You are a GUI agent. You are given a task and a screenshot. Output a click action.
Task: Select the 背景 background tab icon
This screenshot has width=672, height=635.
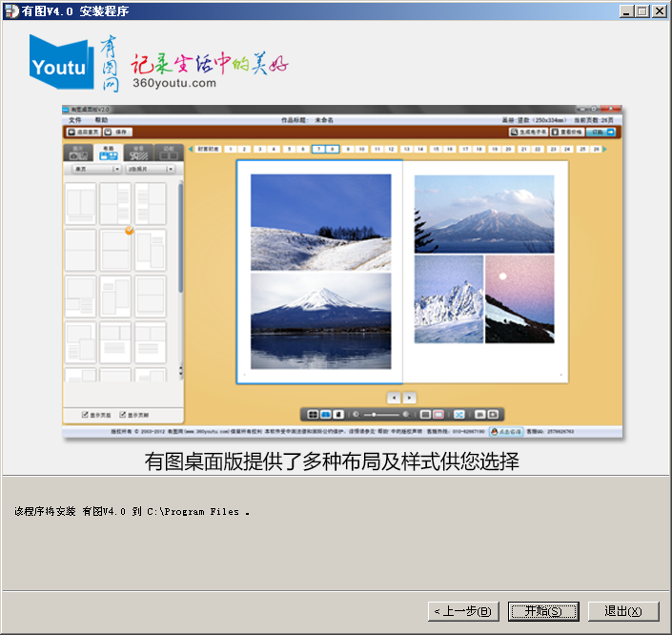(x=138, y=153)
